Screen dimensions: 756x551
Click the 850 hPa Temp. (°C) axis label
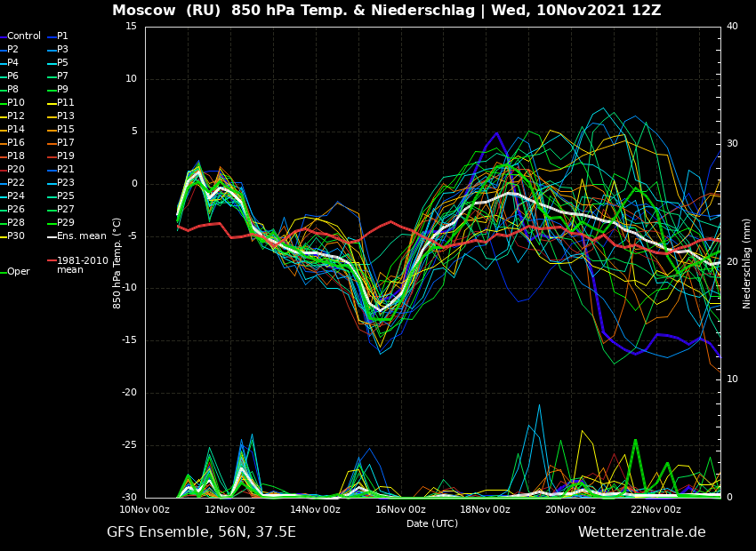point(117,263)
